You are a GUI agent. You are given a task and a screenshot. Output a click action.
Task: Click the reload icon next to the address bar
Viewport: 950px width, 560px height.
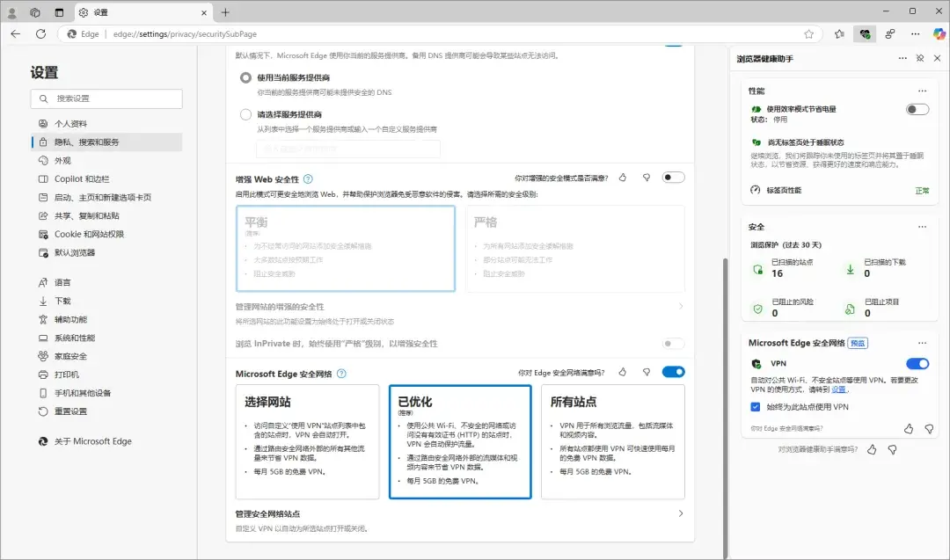40,33
